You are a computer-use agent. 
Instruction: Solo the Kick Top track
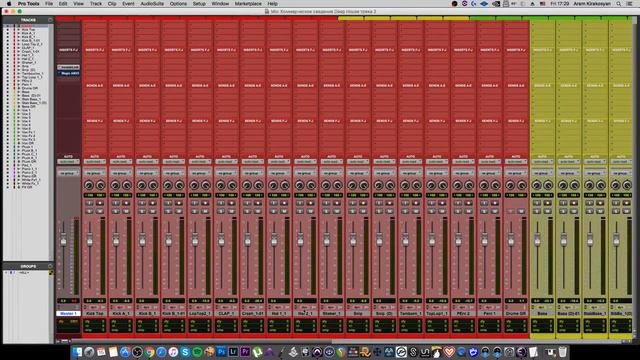pos(89,211)
